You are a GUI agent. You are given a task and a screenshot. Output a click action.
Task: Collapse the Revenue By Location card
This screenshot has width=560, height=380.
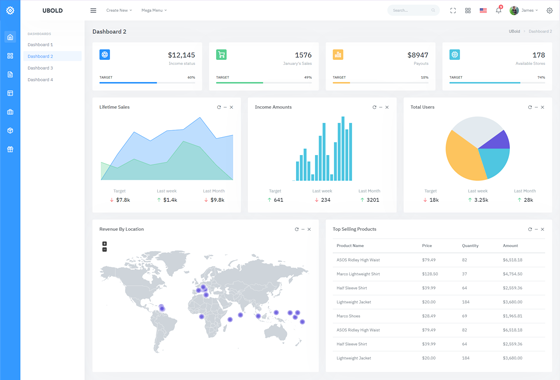coord(303,229)
